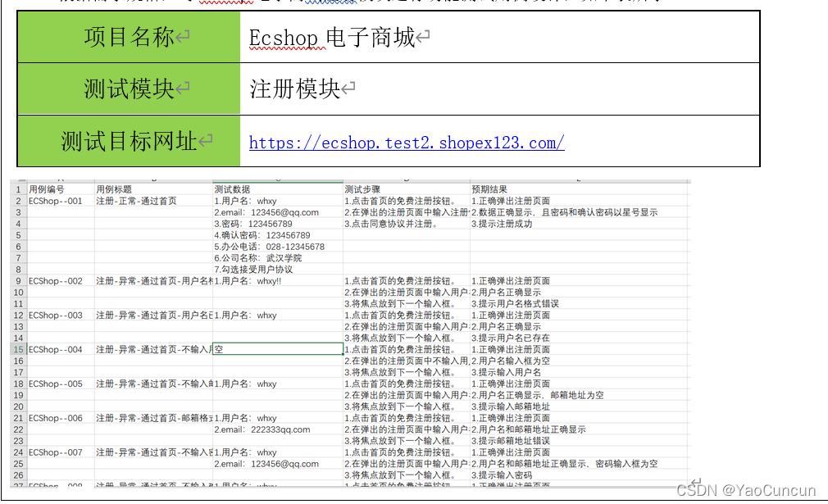Select the 2.用户名输入框为空 cell

pyautogui.click(x=580, y=361)
